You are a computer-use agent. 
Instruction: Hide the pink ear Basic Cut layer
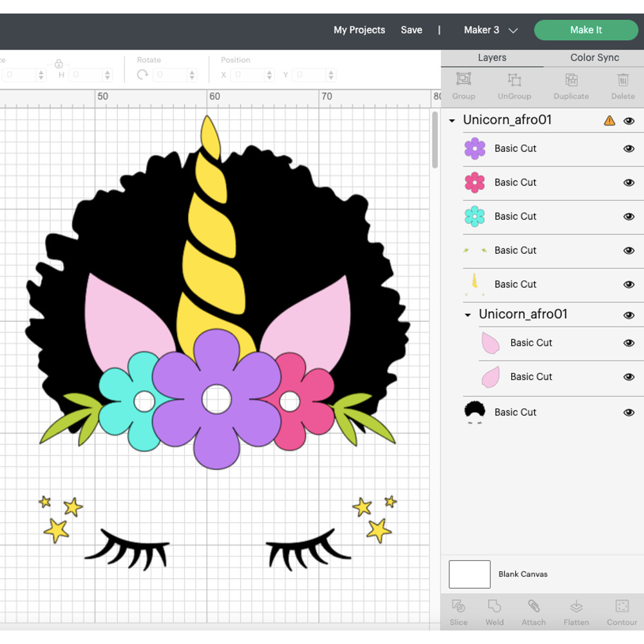tap(629, 343)
